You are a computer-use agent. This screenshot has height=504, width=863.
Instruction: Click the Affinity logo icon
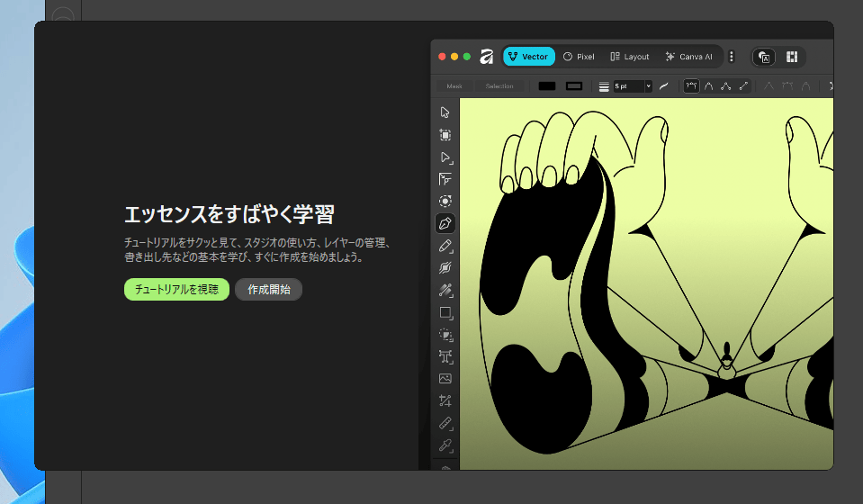(487, 57)
